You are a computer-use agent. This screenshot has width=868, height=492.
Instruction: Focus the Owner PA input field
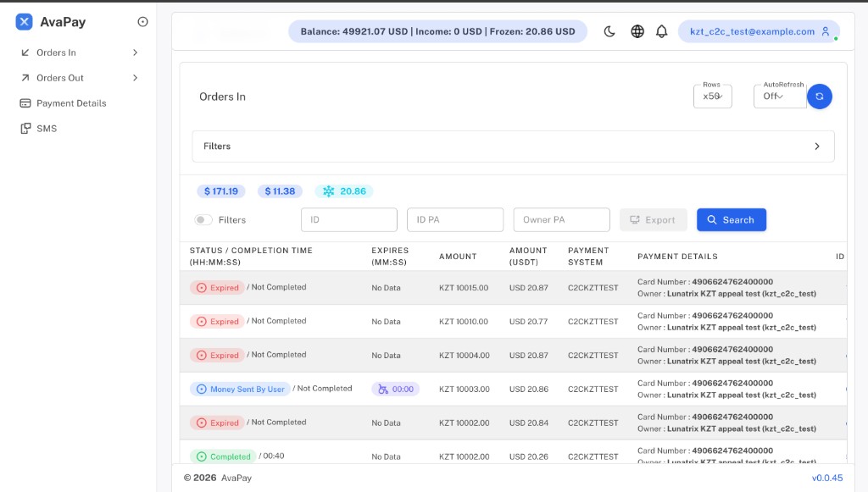click(x=562, y=220)
